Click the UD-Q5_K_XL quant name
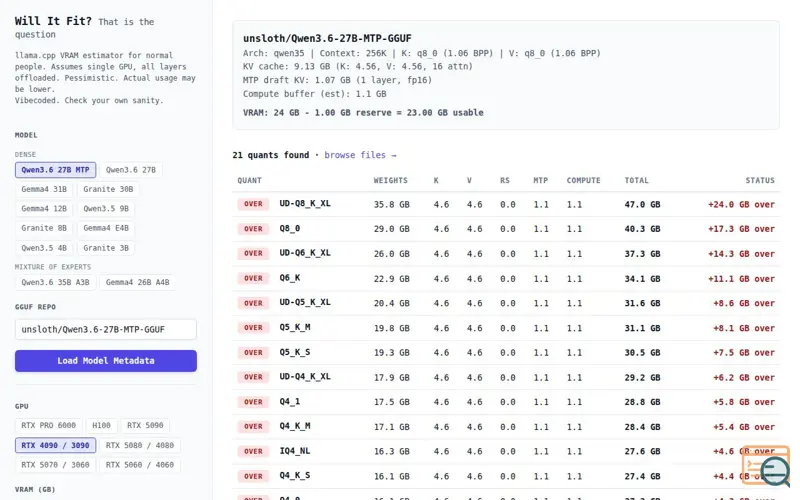This screenshot has height=500, width=800. (305, 303)
